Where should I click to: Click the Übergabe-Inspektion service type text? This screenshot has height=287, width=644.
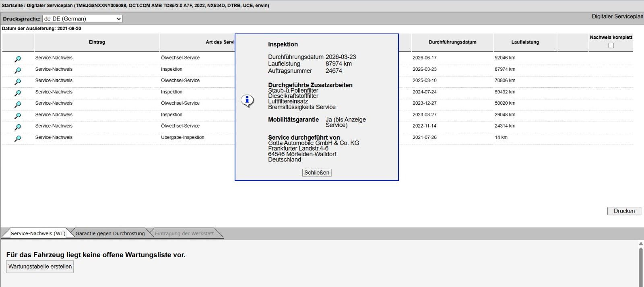point(183,138)
